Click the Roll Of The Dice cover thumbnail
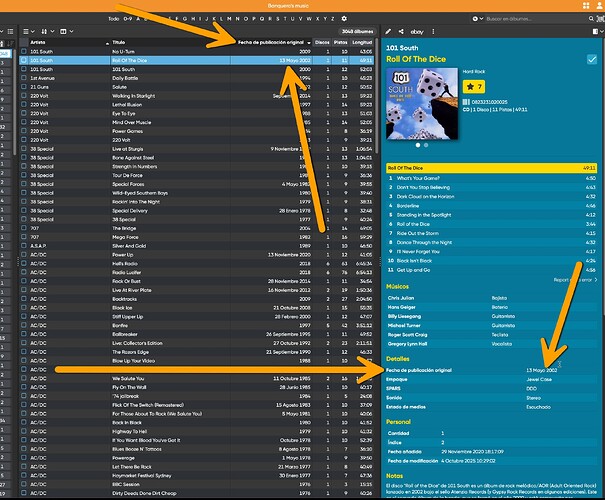The image size is (605, 500). coord(422,104)
